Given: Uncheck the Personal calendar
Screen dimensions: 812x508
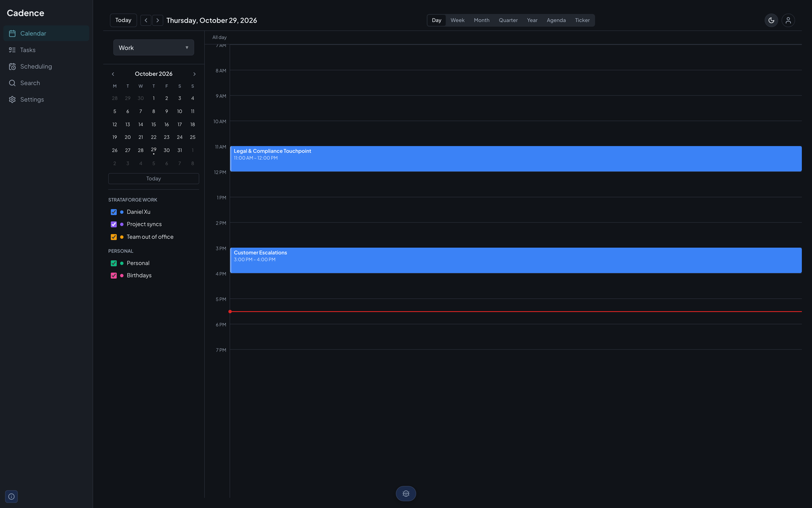Looking at the screenshot, I should [114, 263].
